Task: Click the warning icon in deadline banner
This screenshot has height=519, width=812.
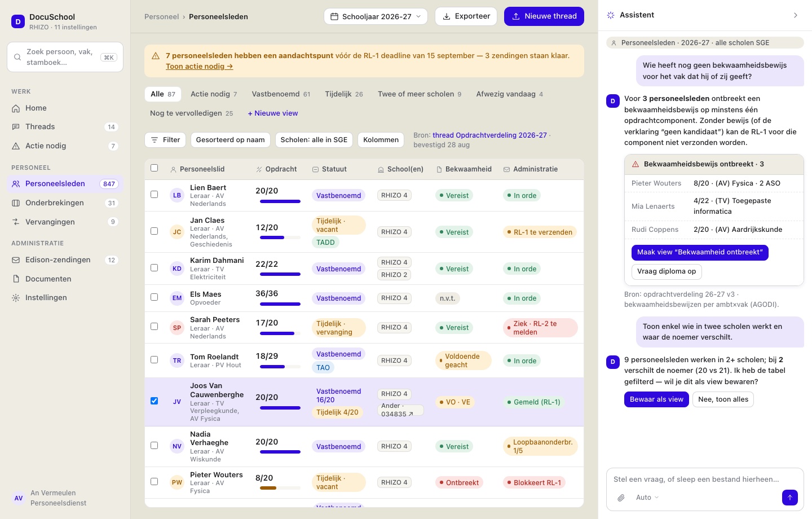Action: [x=156, y=56]
